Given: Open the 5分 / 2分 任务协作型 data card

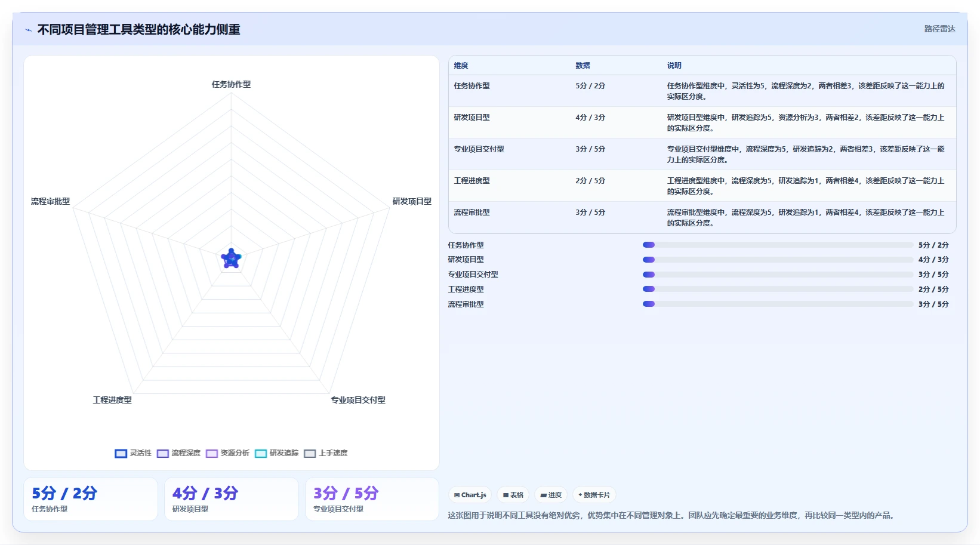Looking at the screenshot, I should click(x=91, y=499).
